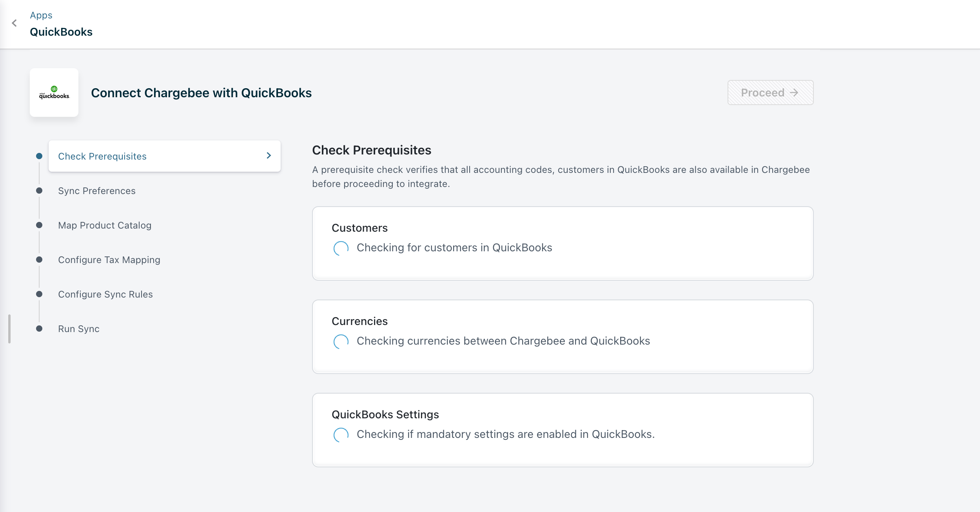Screen dimensions: 980x512
Task: Open the Map Product Catalog step
Action: tap(104, 225)
